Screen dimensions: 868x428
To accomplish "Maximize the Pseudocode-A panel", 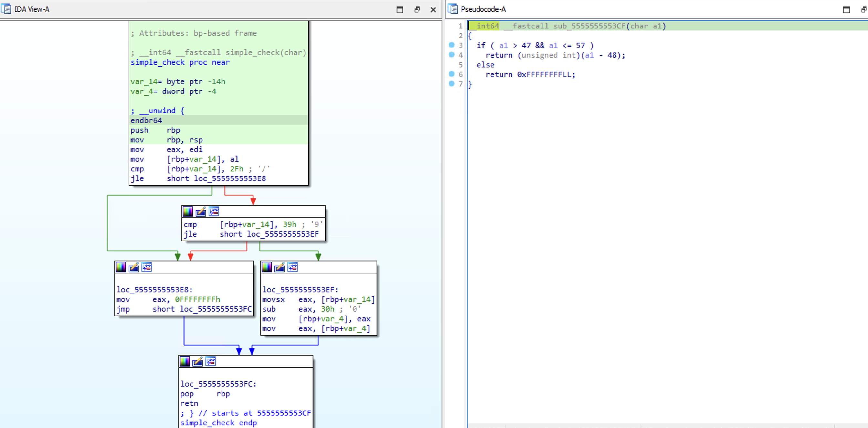I will pyautogui.click(x=846, y=10).
